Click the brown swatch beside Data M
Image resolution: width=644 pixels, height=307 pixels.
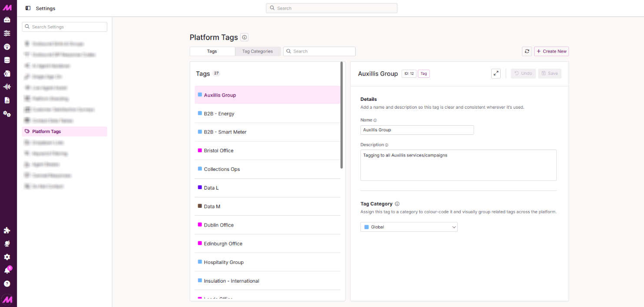(x=200, y=206)
